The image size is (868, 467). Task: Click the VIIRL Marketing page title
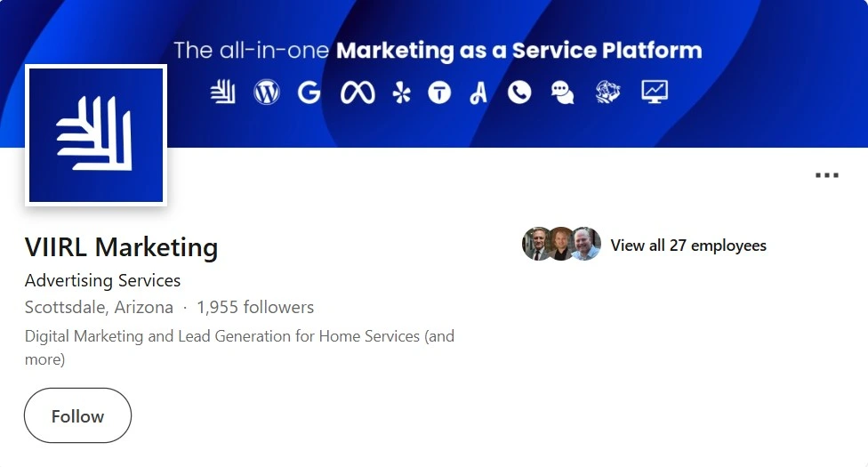[x=121, y=247]
